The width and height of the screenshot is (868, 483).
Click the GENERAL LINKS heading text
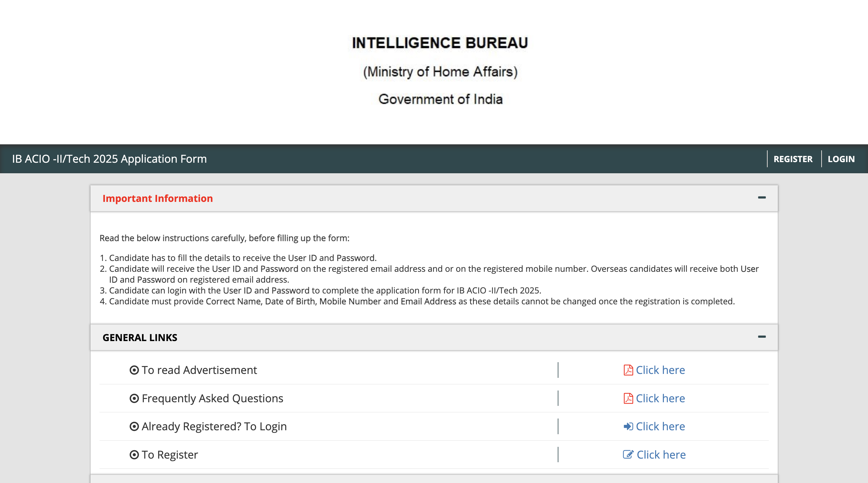click(x=140, y=337)
